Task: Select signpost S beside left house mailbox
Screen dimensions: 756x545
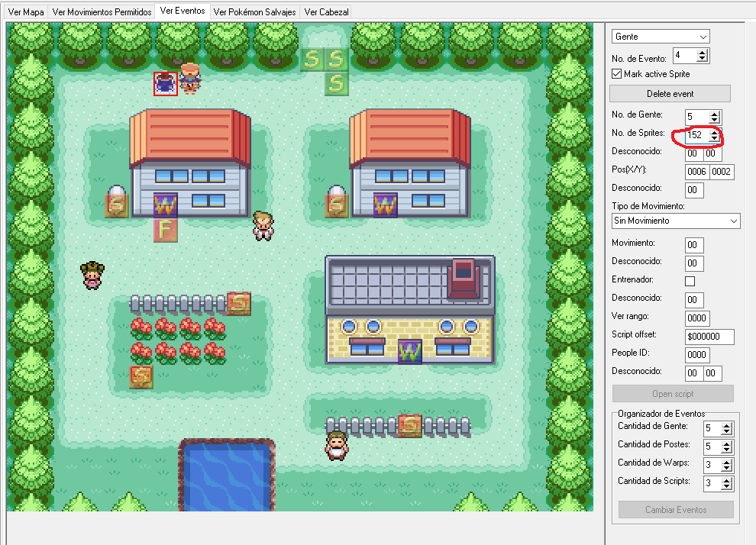Action: [117, 206]
